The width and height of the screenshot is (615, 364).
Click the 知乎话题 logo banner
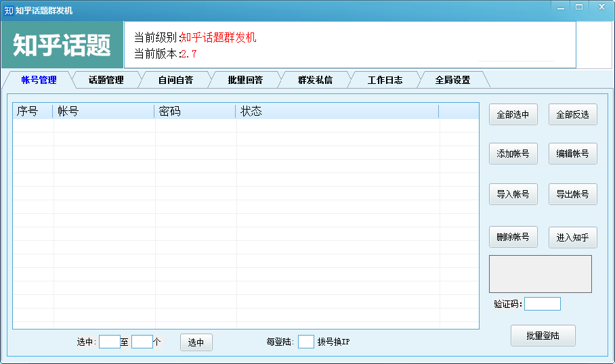(62, 45)
